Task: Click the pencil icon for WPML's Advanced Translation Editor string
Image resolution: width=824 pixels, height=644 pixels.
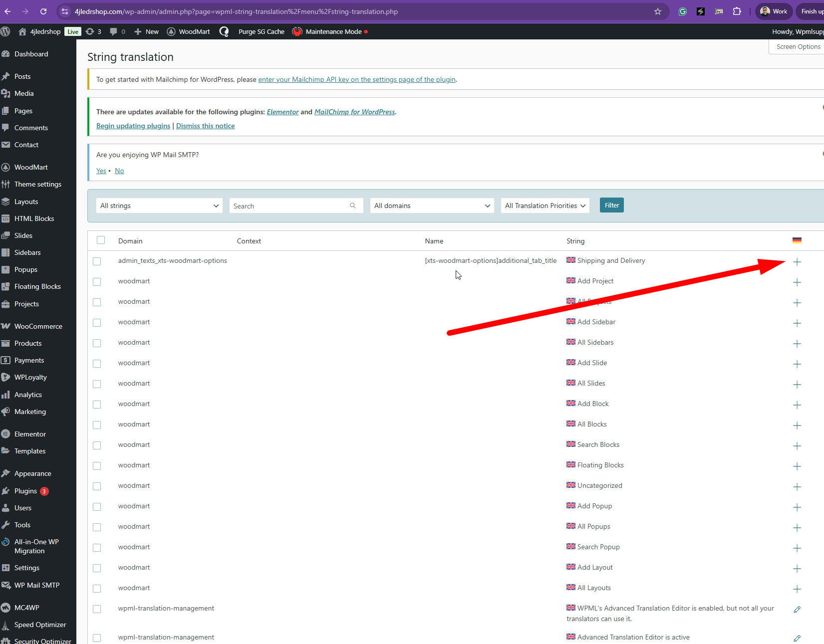Action: point(797,610)
